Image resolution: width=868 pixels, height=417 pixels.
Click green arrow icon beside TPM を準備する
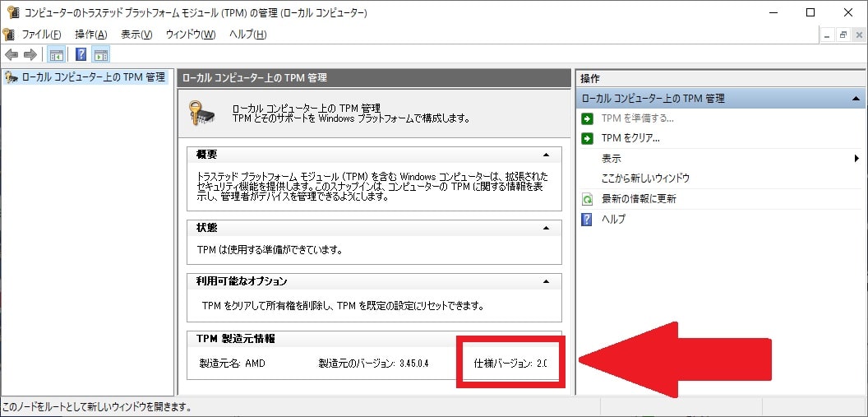(588, 118)
